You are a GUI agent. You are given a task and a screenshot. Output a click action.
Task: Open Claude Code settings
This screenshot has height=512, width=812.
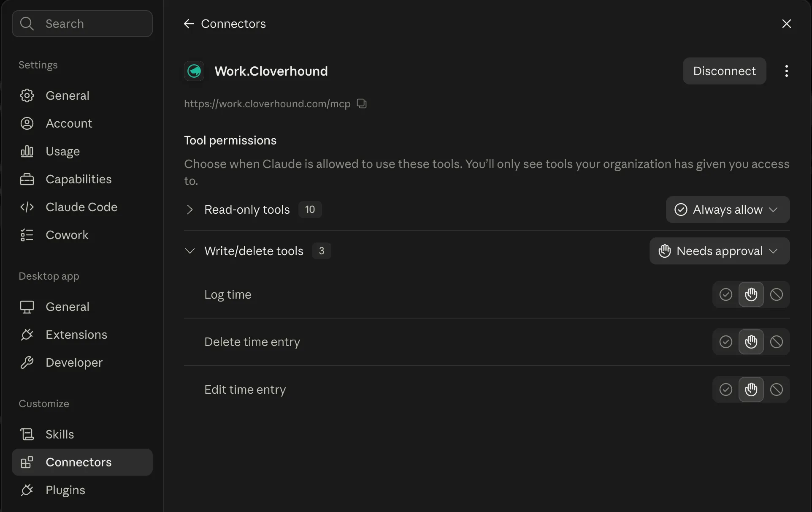82,207
